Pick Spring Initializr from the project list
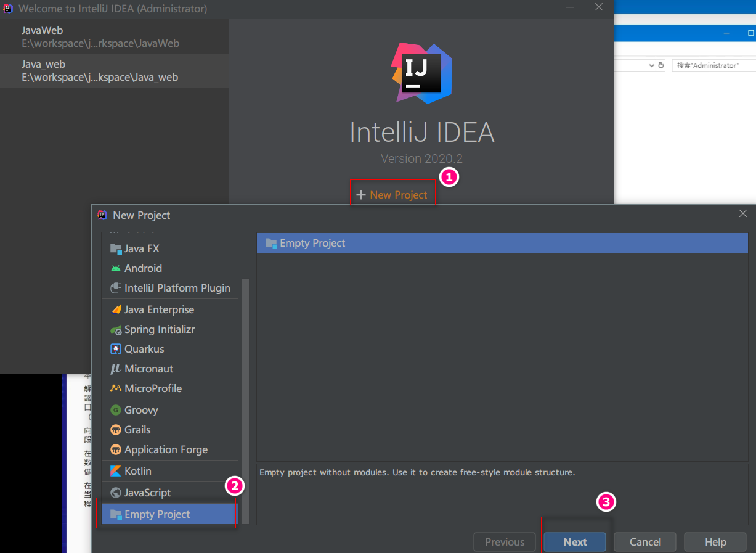 pyautogui.click(x=169, y=329)
